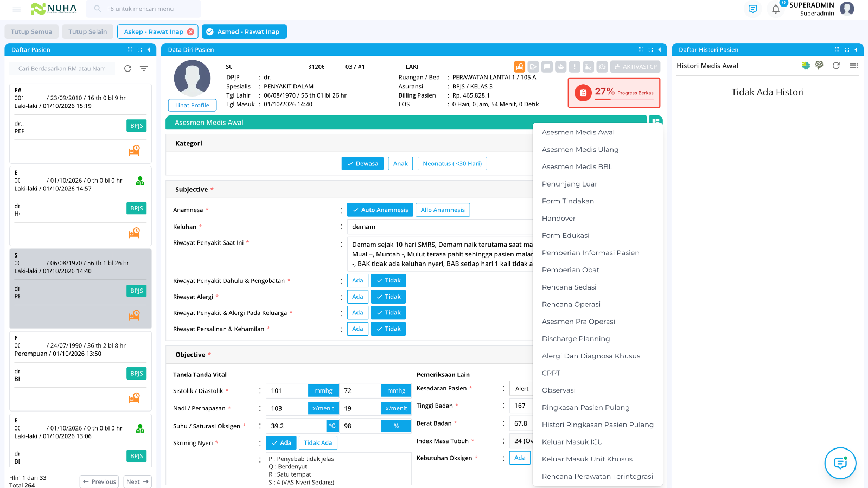This screenshot has width=868, height=488.
Task: Click the exclamation mark icon in patient header
Action: (x=575, y=67)
